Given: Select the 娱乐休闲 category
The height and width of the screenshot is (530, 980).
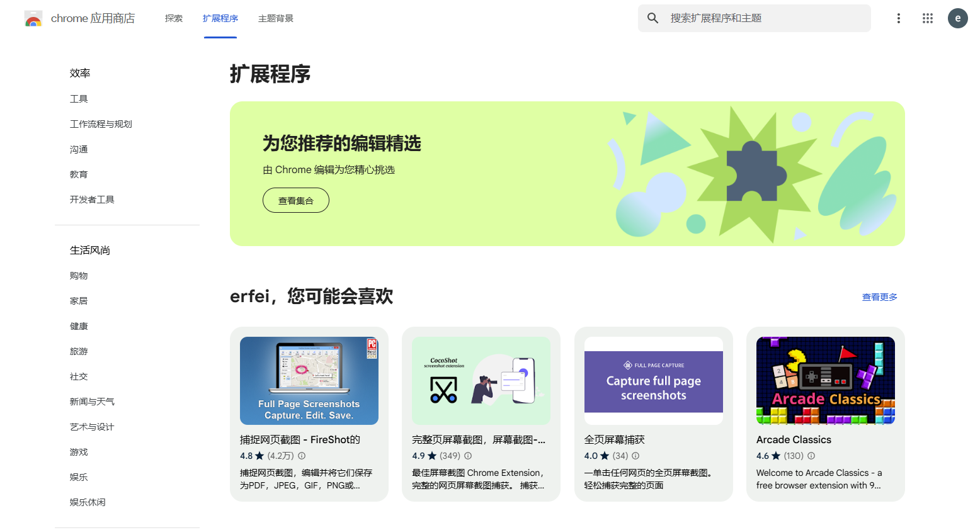Looking at the screenshot, I should (88, 502).
